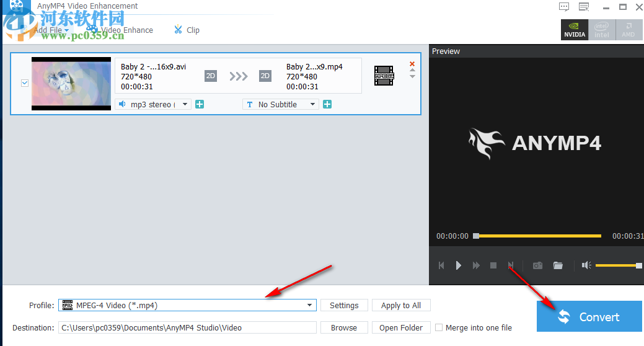This screenshot has height=346, width=644.
Task: Play the preview video
Action: pos(458,265)
